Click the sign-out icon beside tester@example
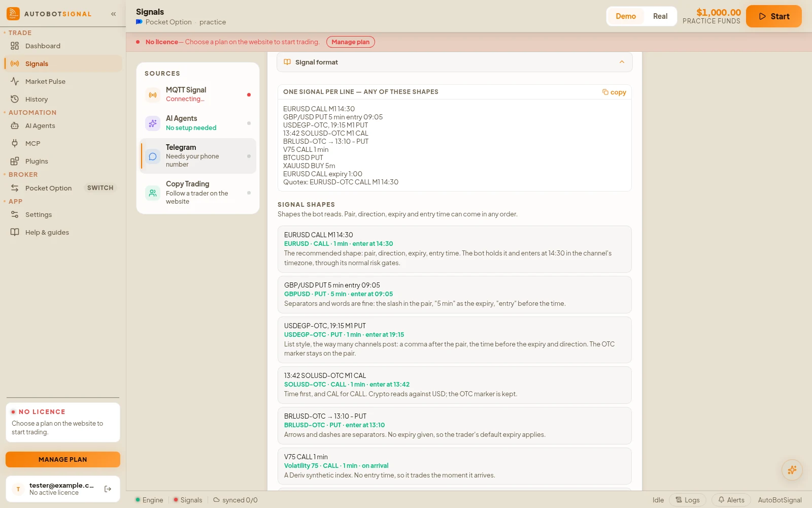812x508 pixels. 108,489
